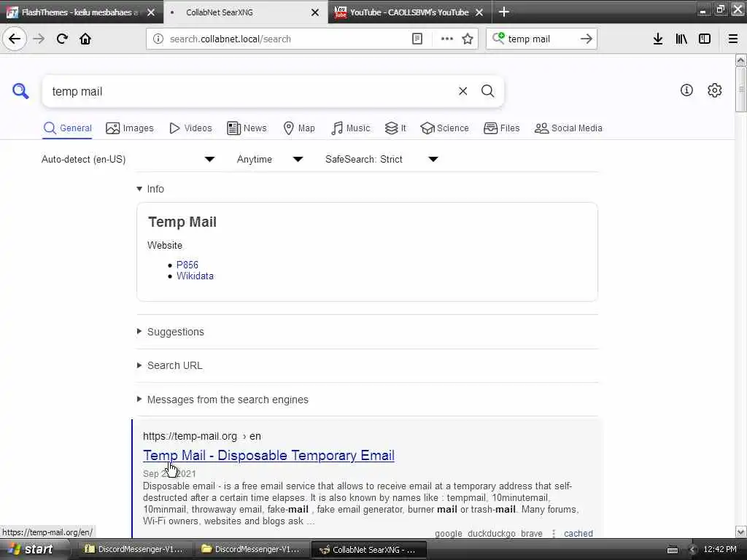Open the P856 link
The height and width of the screenshot is (560, 747).
point(187,265)
